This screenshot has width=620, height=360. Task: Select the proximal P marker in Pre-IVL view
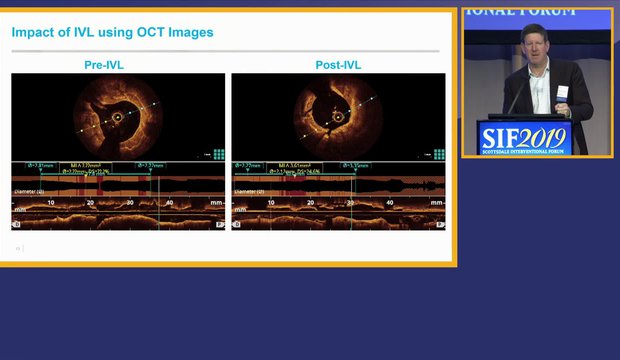click(x=220, y=225)
